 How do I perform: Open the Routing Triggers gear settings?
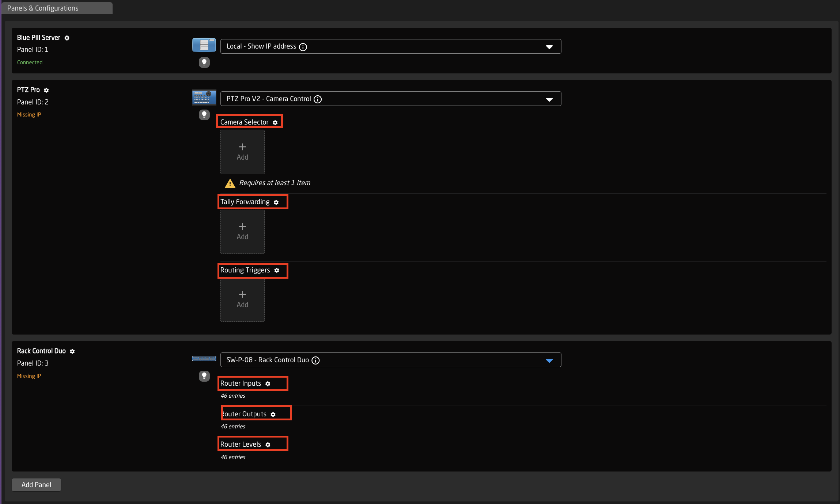(x=277, y=270)
